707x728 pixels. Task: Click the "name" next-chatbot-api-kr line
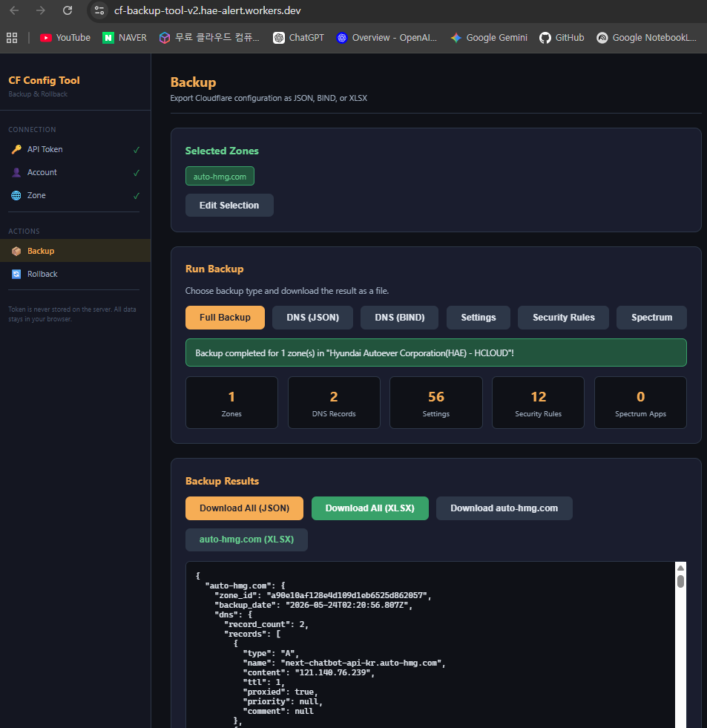(344, 663)
